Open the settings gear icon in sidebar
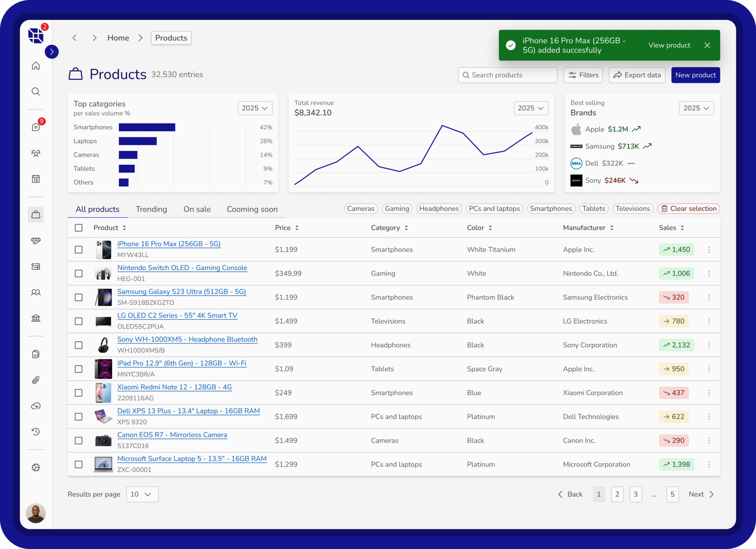756x549 pixels. point(36,467)
